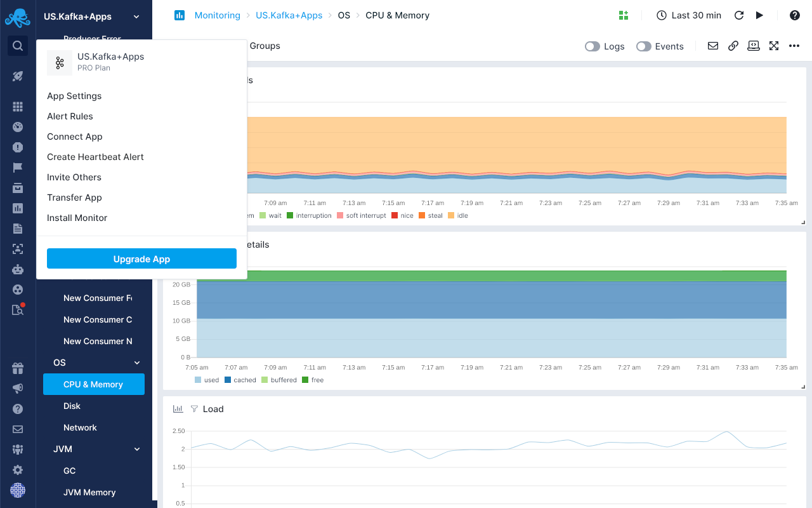Select App Settings from the app menu
Viewport: 812px width, 508px height.
pos(74,96)
